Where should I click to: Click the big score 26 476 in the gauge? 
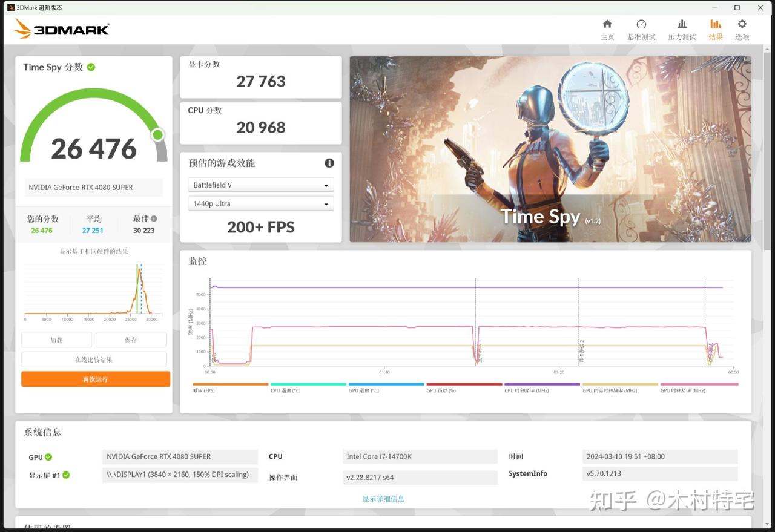(x=94, y=149)
